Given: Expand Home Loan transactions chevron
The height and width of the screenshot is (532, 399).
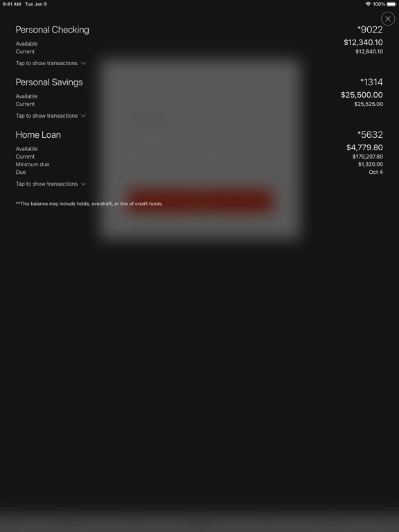Looking at the screenshot, I should [83, 184].
